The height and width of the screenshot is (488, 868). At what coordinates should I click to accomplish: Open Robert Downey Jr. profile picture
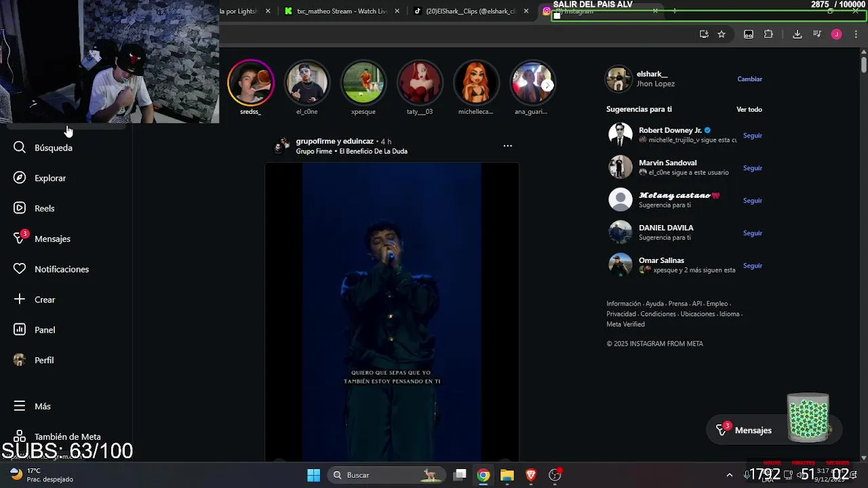(620, 134)
